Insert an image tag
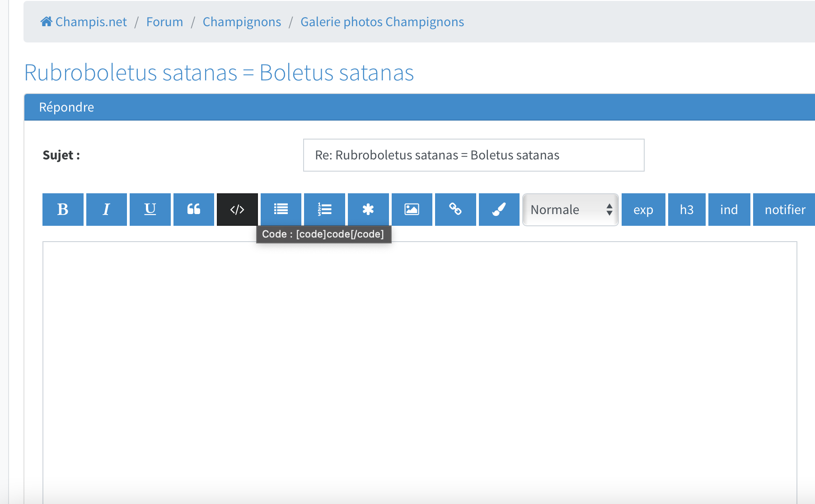This screenshot has width=815, height=504. (412, 210)
